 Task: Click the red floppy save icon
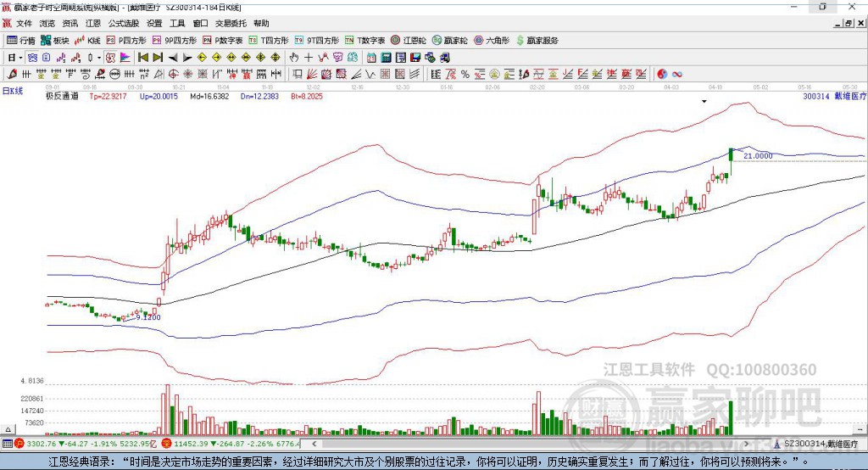click(415, 58)
